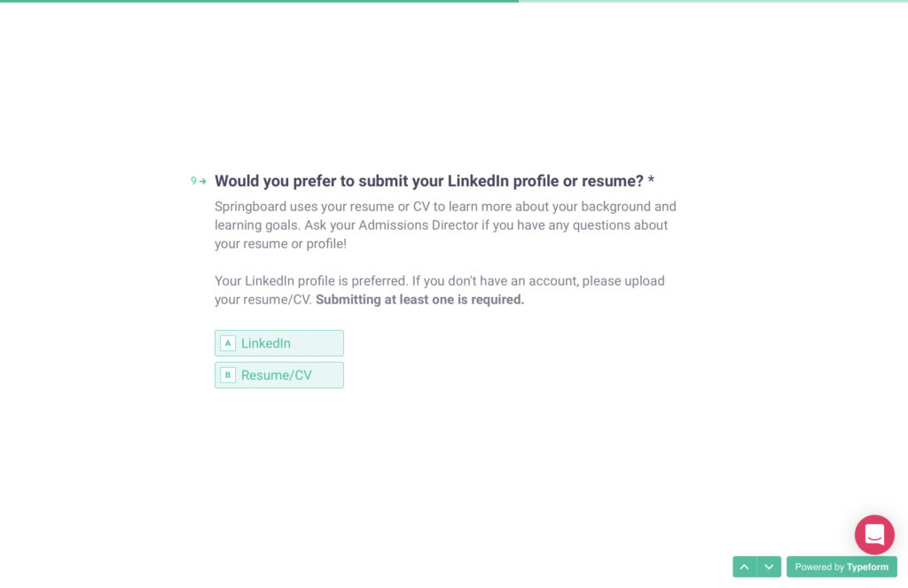The width and height of the screenshot is (908, 588).
Task: Choose the Resume/CV answer option
Action: (x=278, y=375)
